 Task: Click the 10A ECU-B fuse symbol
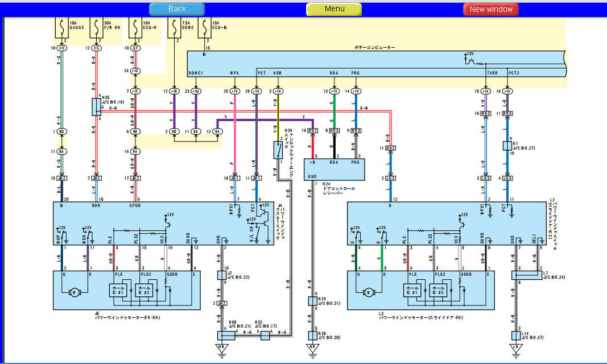coord(135,27)
